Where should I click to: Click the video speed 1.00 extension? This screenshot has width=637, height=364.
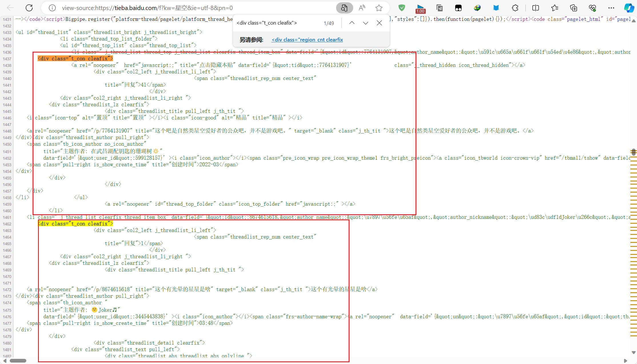[x=420, y=9]
